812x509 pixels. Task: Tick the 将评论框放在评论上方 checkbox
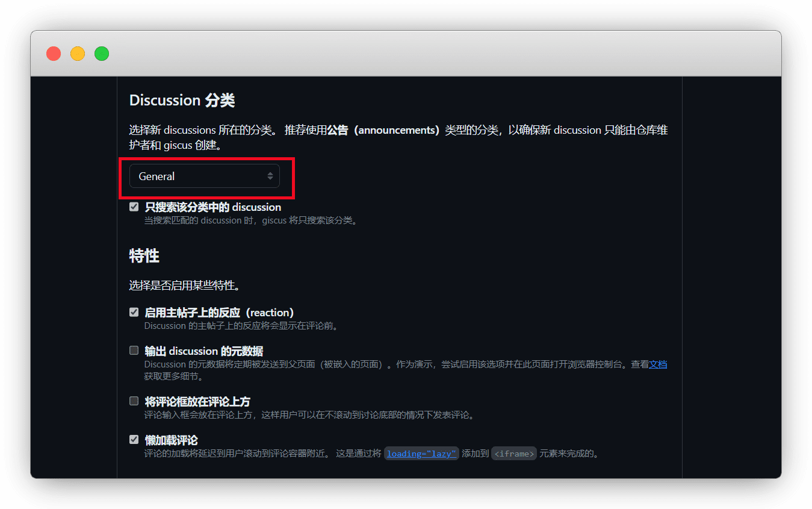pyautogui.click(x=134, y=401)
